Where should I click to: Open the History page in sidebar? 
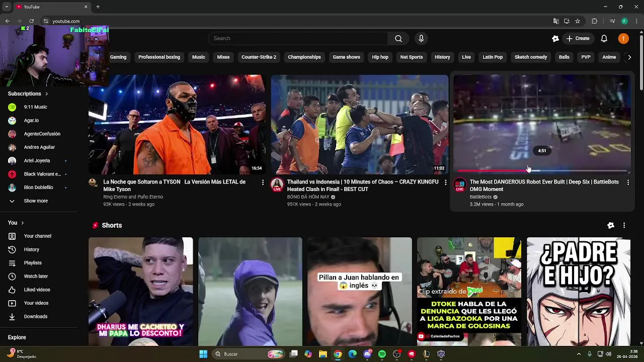31,249
